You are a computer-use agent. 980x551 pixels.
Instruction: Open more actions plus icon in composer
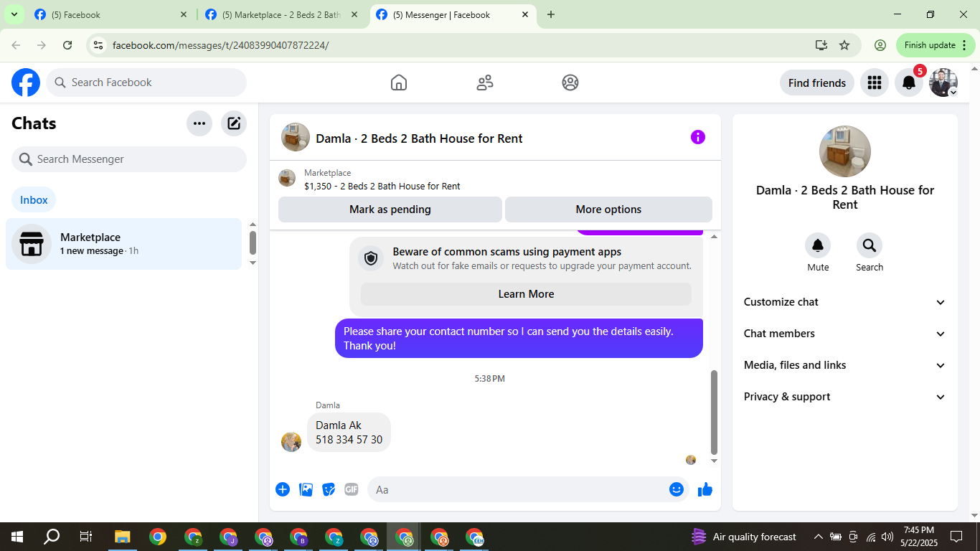(283, 489)
